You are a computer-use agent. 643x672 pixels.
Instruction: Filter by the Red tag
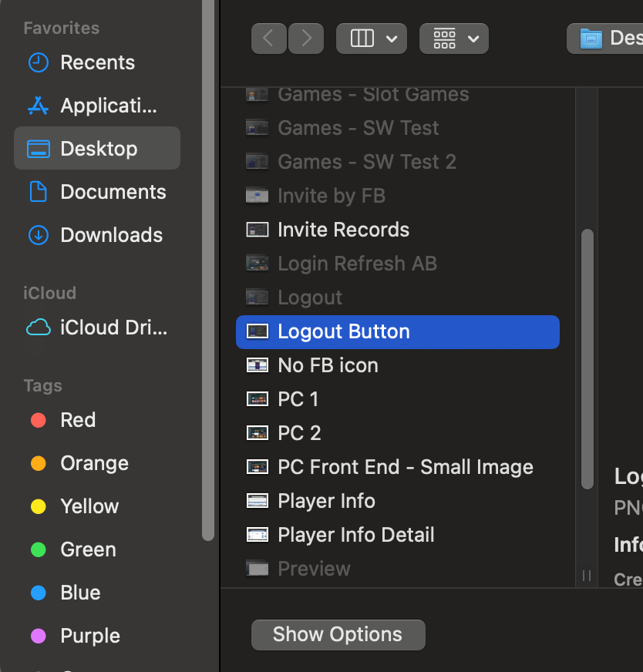click(x=78, y=420)
